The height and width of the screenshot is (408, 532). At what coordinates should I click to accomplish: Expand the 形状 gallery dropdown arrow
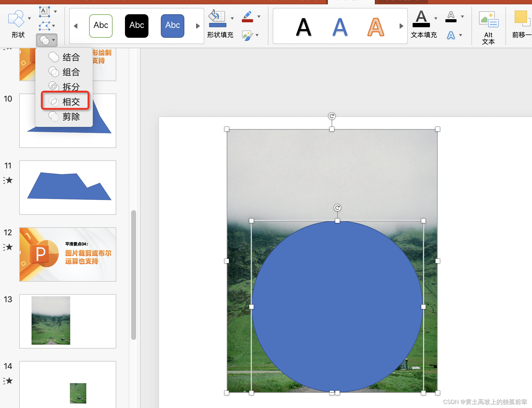[x=29, y=19]
